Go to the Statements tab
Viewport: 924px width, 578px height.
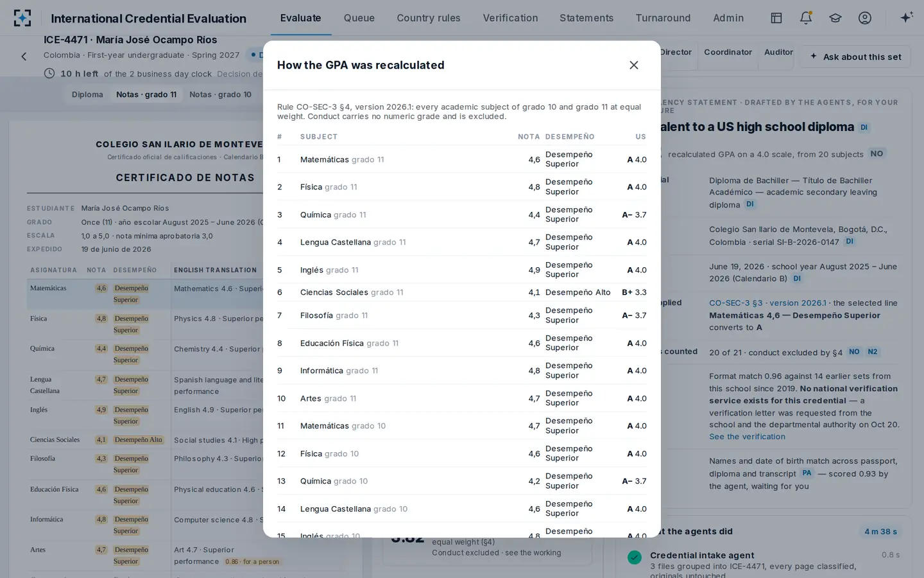[586, 18]
